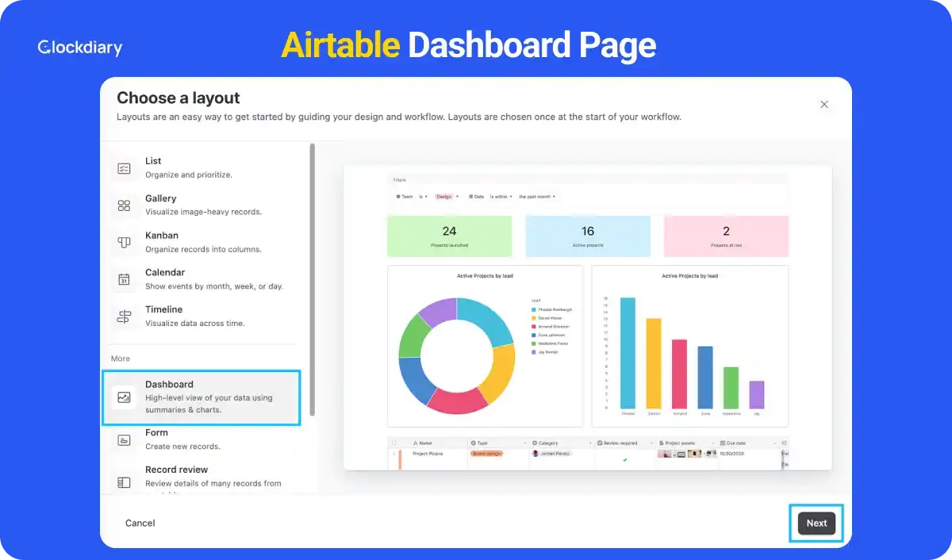This screenshot has height=560, width=952.
Task: Select the List layout icon
Action: click(124, 168)
